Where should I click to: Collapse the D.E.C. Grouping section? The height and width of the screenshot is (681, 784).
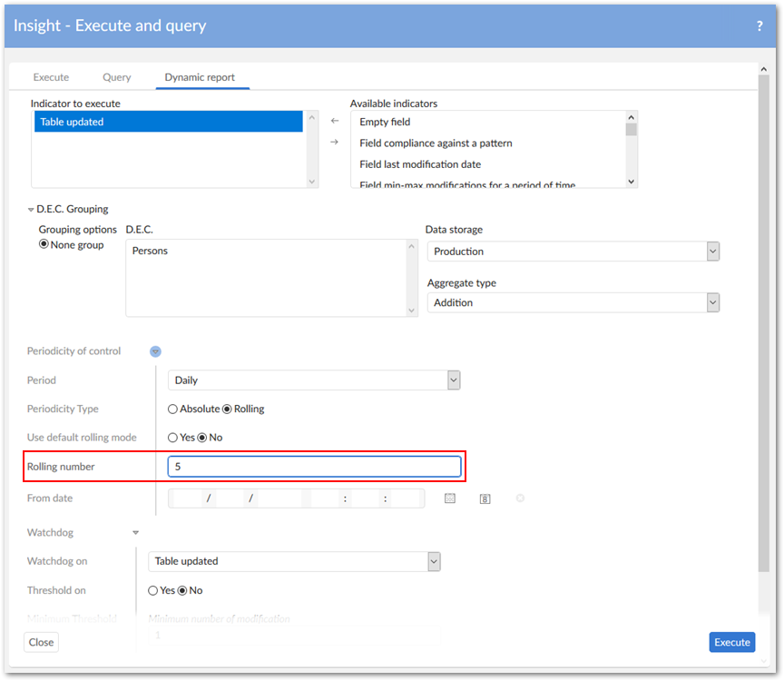point(31,210)
